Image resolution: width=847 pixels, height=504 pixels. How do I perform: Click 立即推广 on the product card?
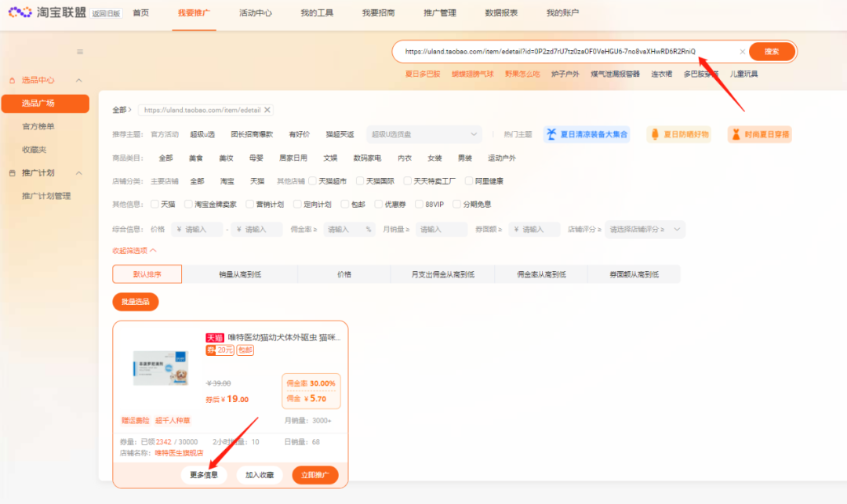[315, 476]
